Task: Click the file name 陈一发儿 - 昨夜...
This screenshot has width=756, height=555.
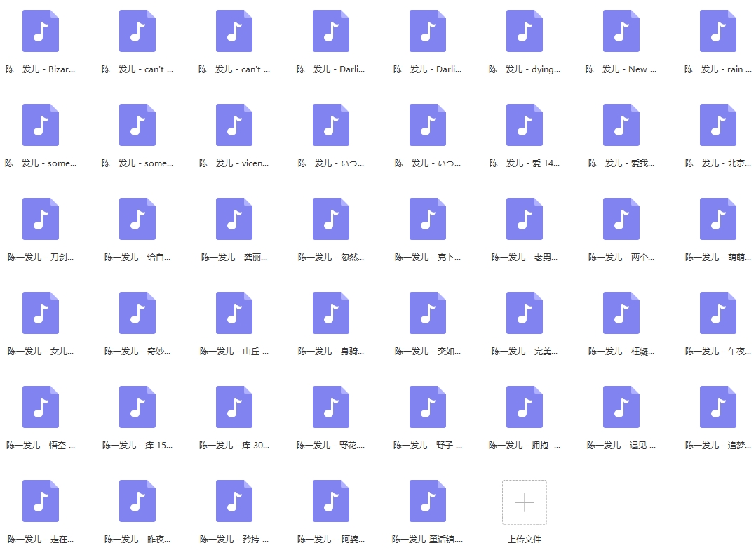Action: coord(137,540)
